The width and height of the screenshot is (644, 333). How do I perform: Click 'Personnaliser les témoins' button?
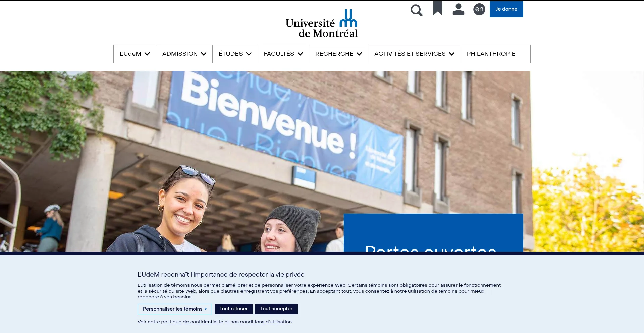[175, 309]
